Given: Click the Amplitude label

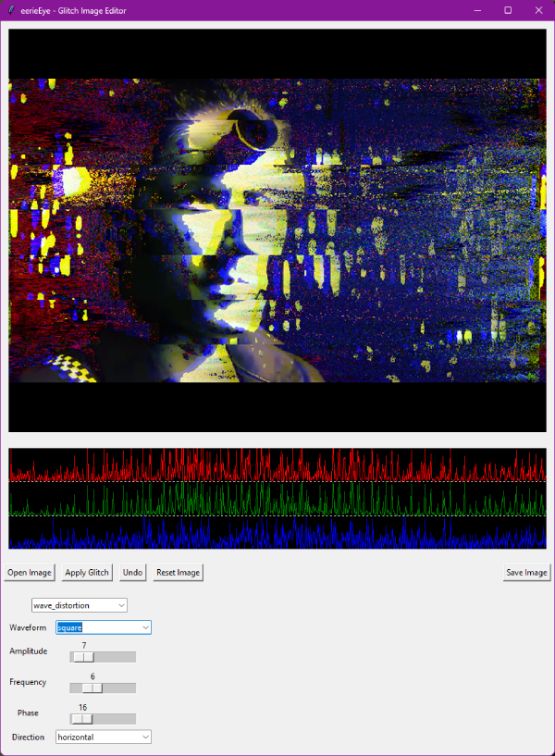Looking at the screenshot, I should [29, 651].
